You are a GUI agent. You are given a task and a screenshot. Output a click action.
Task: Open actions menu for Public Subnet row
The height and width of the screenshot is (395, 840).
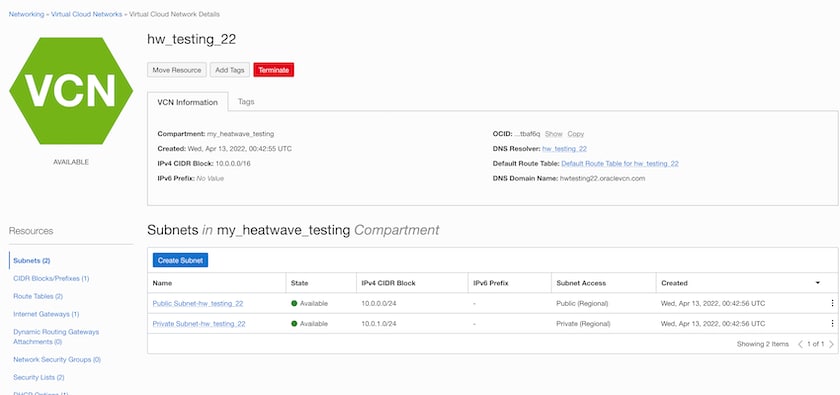(x=832, y=303)
